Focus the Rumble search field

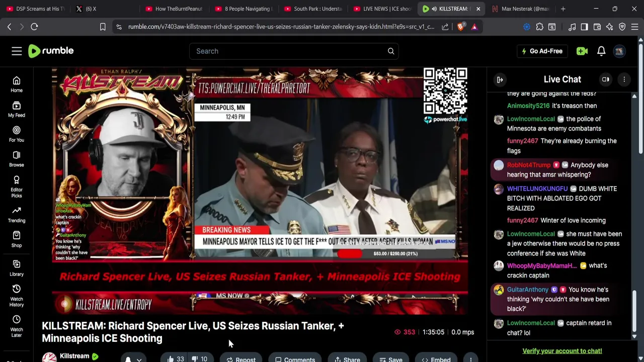288,51
